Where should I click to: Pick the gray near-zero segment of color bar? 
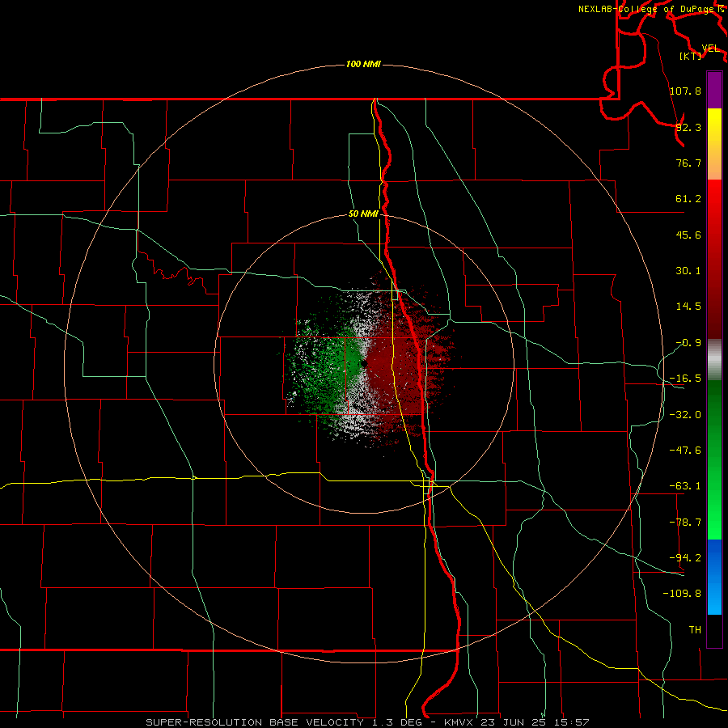tap(714, 360)
